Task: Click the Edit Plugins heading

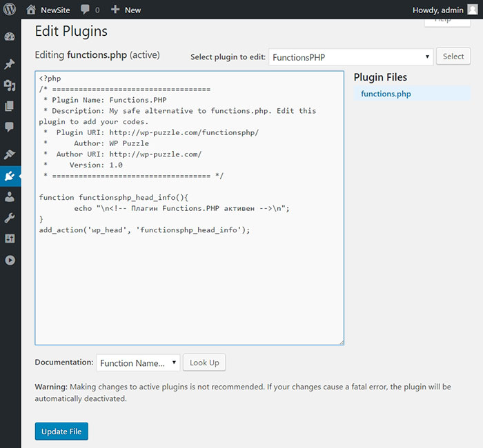Action: click(71, 32)
